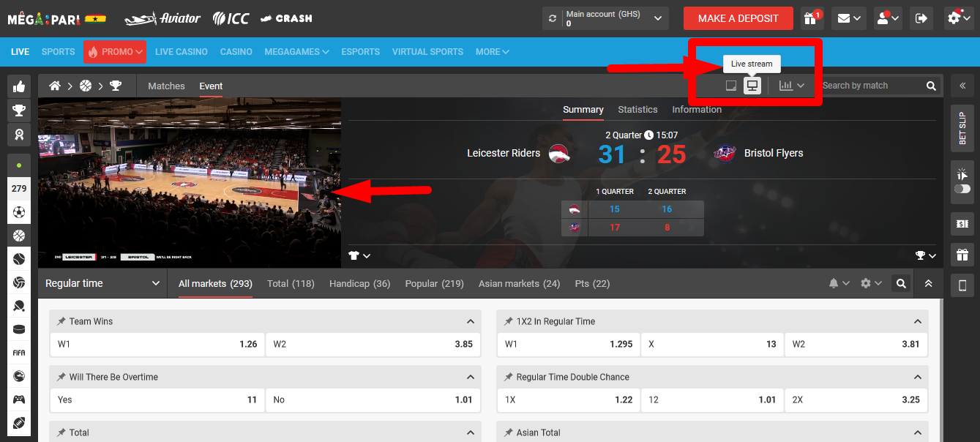Open the Regular time dropdown
Screen dimensions: 980x442
point(102,283)
